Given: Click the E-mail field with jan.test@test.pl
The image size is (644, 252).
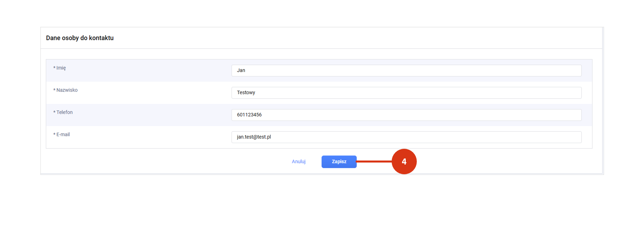Looking at the screenshot, I should click(x=406, y=137).
